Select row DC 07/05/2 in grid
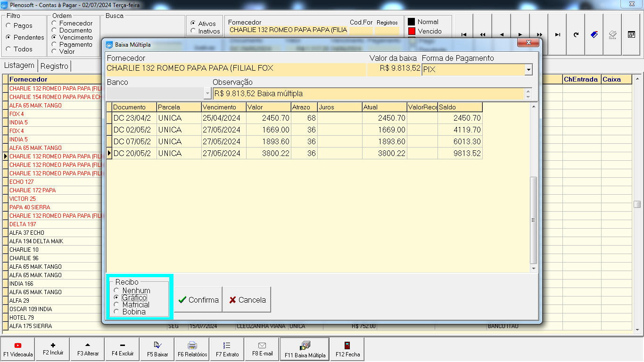The height and width of the screenshot is (362, 644). 297,141
